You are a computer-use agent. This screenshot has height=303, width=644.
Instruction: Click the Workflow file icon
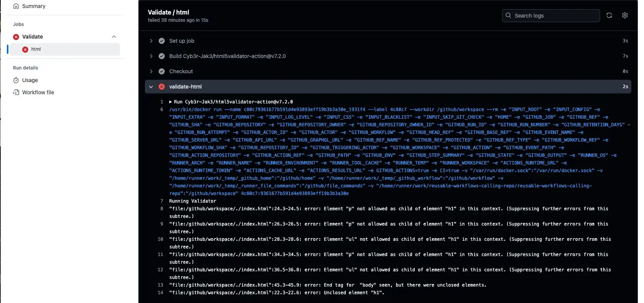coord(16,92)
